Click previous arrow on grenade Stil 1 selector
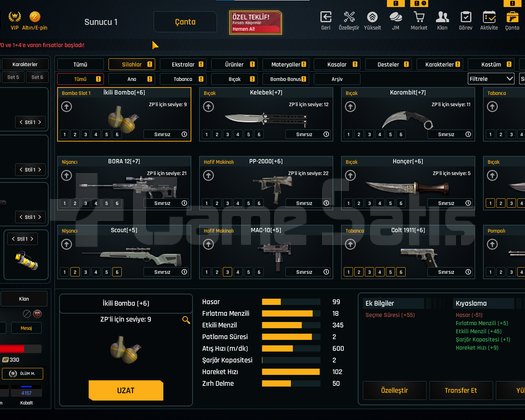Image resolution: width=525 pixels, height=420 pixels. tap(13, 239)
